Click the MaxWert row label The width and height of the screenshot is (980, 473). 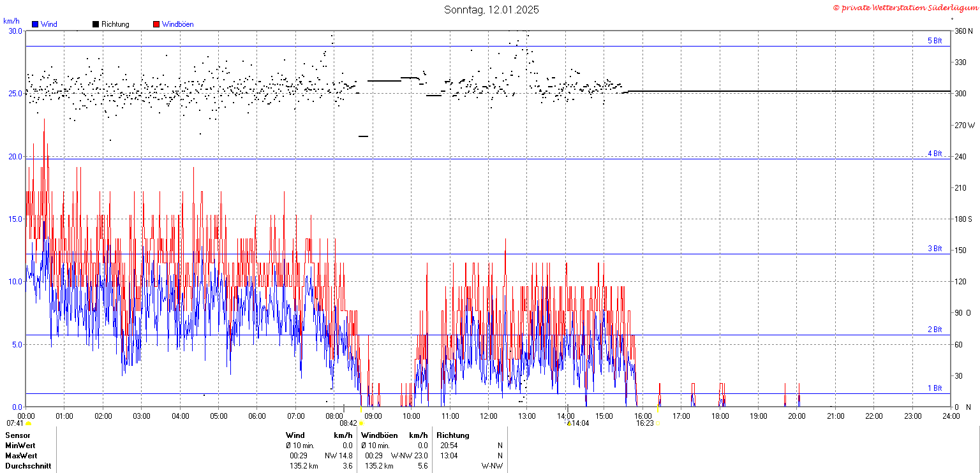(x=21, y=456)
